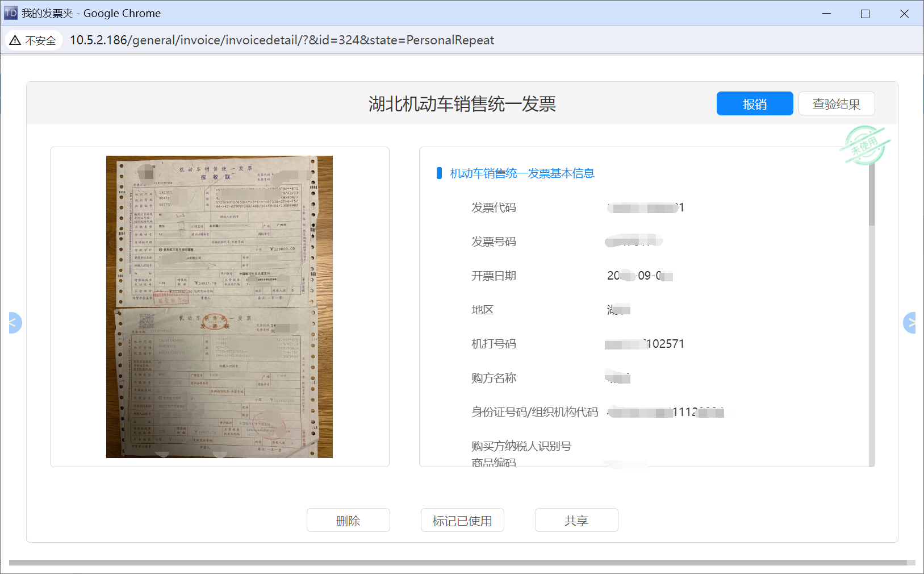
Task: Select the 地区 label
Action: 482,310
